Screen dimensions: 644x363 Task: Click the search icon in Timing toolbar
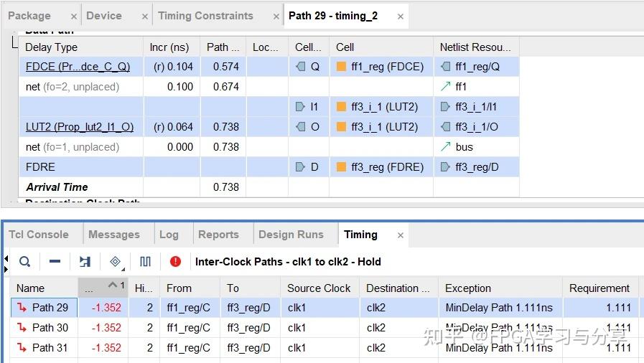click(24, 262)
